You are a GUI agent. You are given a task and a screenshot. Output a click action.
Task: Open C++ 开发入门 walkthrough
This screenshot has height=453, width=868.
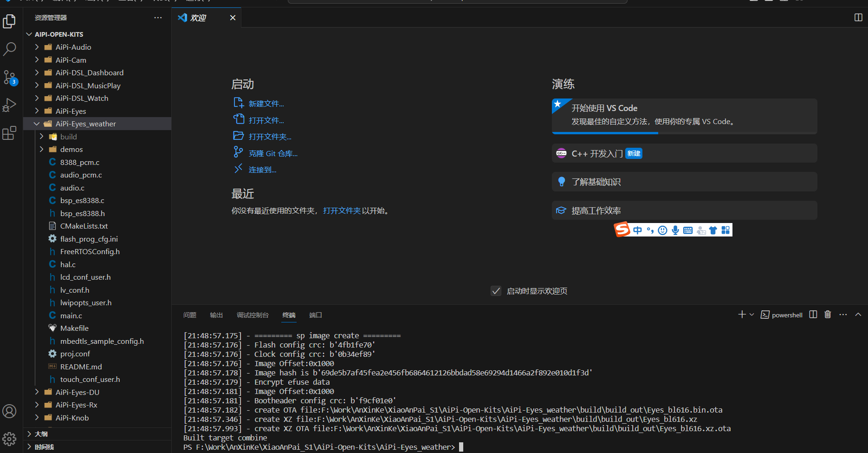pyautogui.click(x=684, y=153)
